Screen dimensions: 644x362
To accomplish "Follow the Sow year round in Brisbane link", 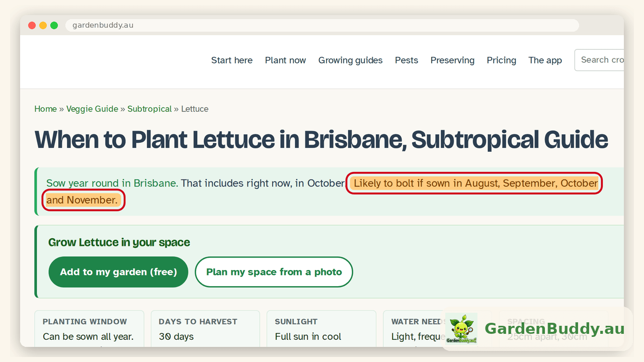I will pos(112,183).
